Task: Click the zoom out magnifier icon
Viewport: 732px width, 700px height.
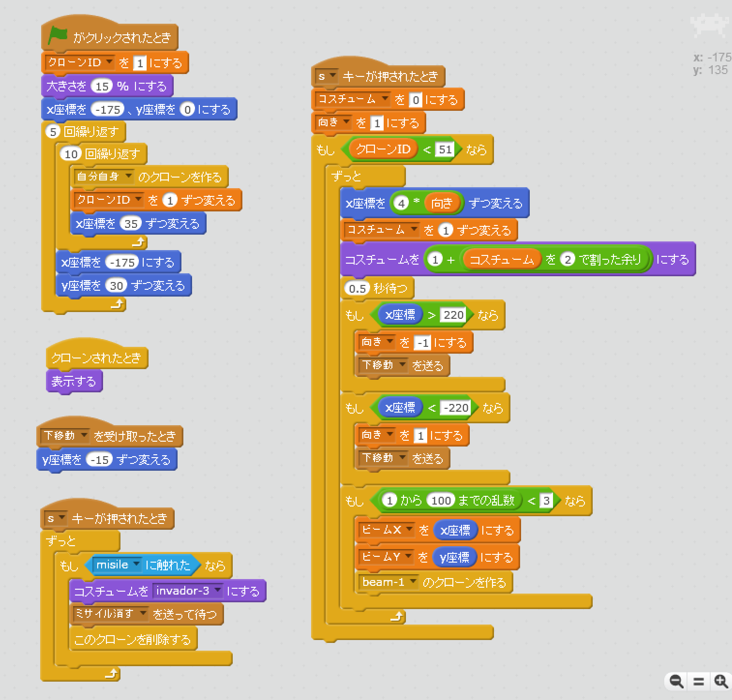Action: (x=676, y=681)
